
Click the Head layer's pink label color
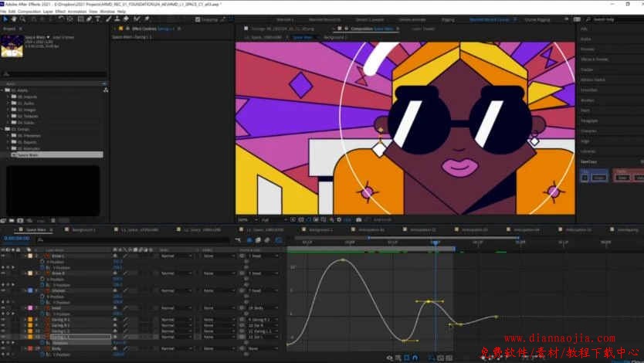click(29, 307)
